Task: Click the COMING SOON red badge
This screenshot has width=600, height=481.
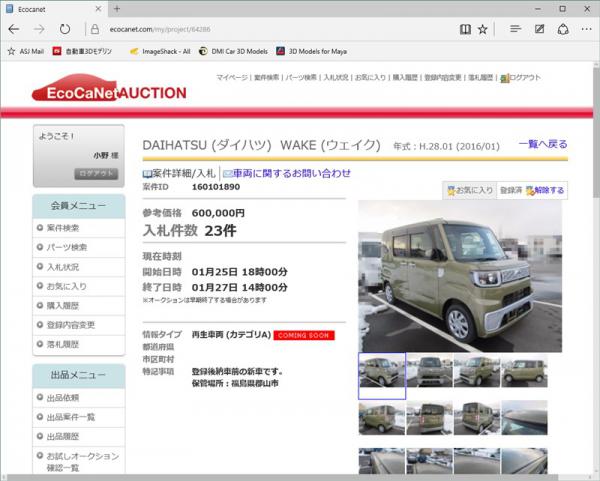Action: [304, 335]
